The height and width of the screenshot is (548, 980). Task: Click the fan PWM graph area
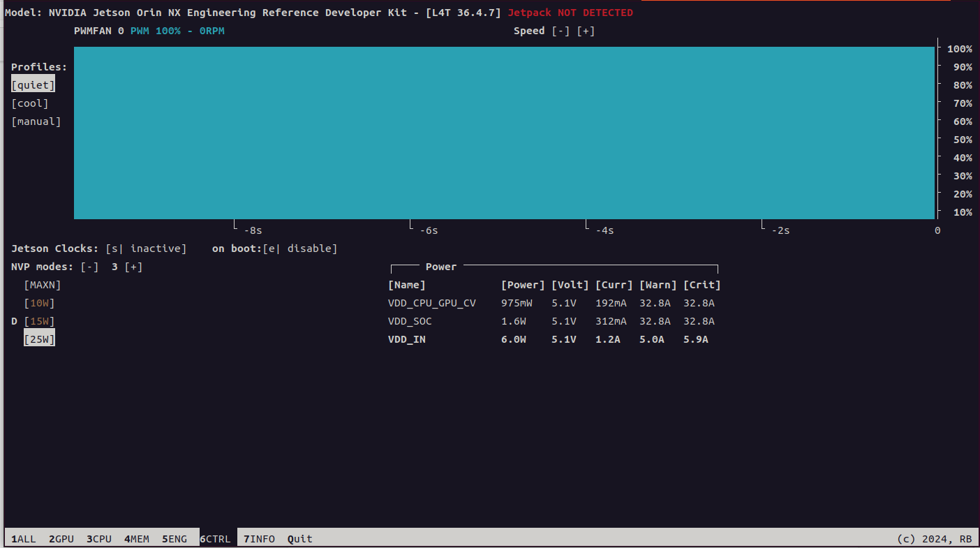(x=504, y=133)
